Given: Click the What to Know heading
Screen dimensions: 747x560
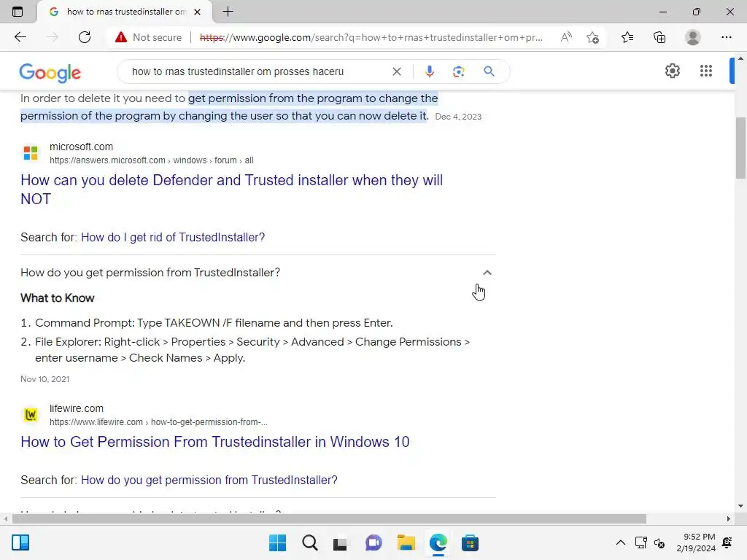Looking at the screenshot, I should tap(57, 298).
